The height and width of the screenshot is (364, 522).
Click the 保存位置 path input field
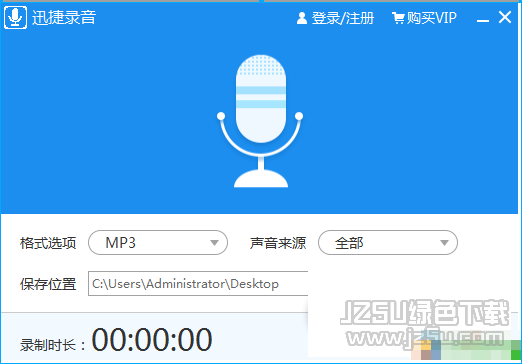(x=198, y=284)
